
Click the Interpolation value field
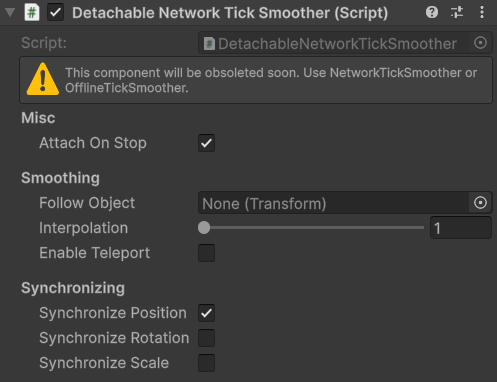click(461, 228)
